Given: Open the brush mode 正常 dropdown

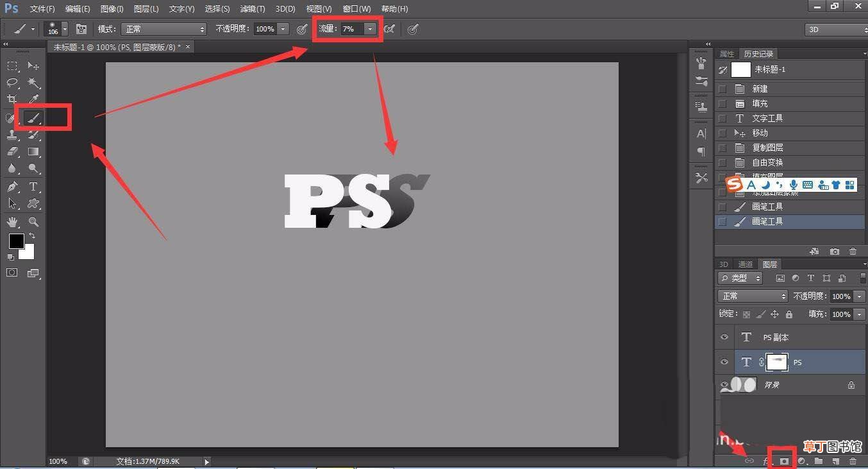Looking at the screenshot, I should click(165, 29).
